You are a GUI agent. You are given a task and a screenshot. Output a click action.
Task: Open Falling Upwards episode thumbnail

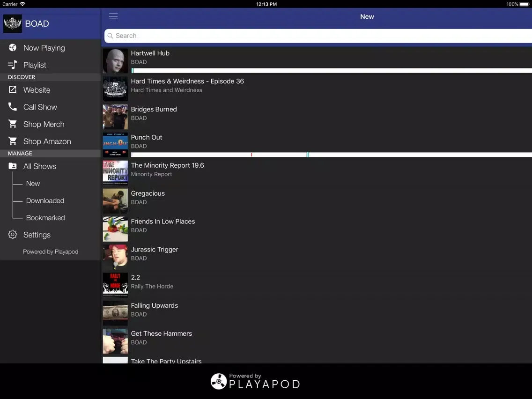point(115,313)
